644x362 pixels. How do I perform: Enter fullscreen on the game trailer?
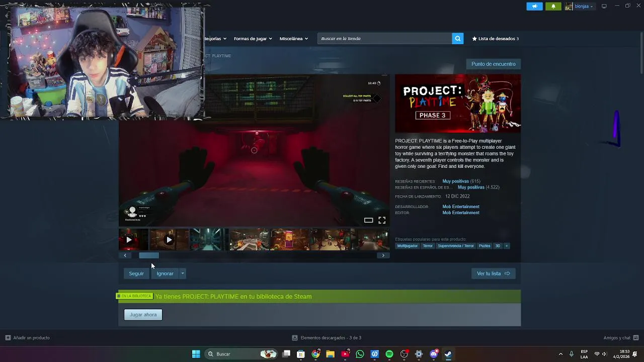pos(382,220)
